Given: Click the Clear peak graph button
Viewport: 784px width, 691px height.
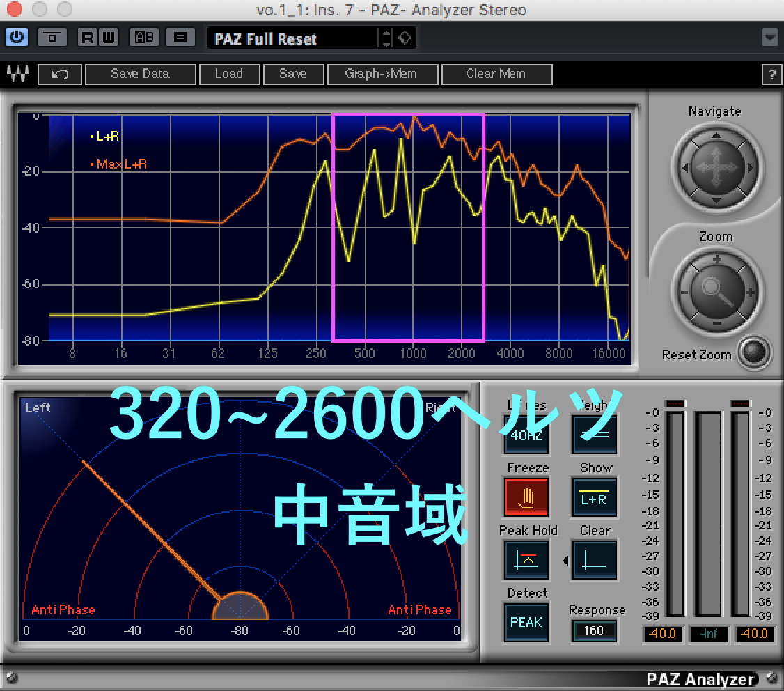Looking at the screenshot, I should tap(594, 559).
